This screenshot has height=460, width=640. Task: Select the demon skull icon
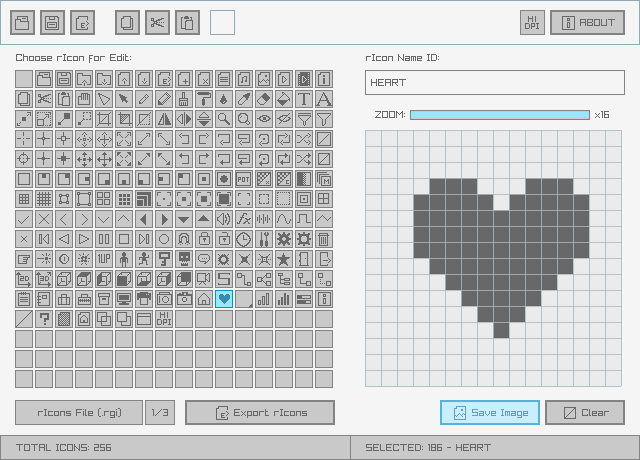184,259
